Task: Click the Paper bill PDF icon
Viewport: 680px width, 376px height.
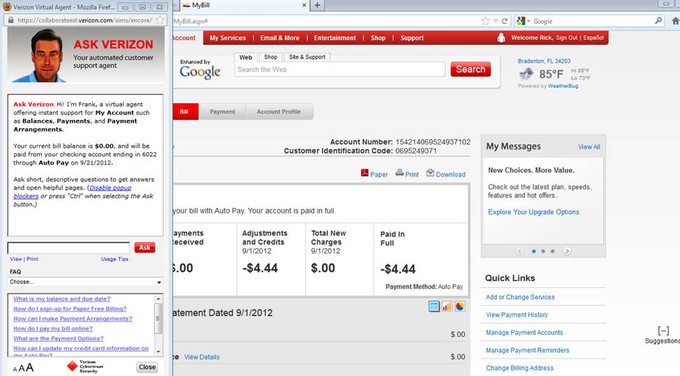Action: click(x=365, y=173)
